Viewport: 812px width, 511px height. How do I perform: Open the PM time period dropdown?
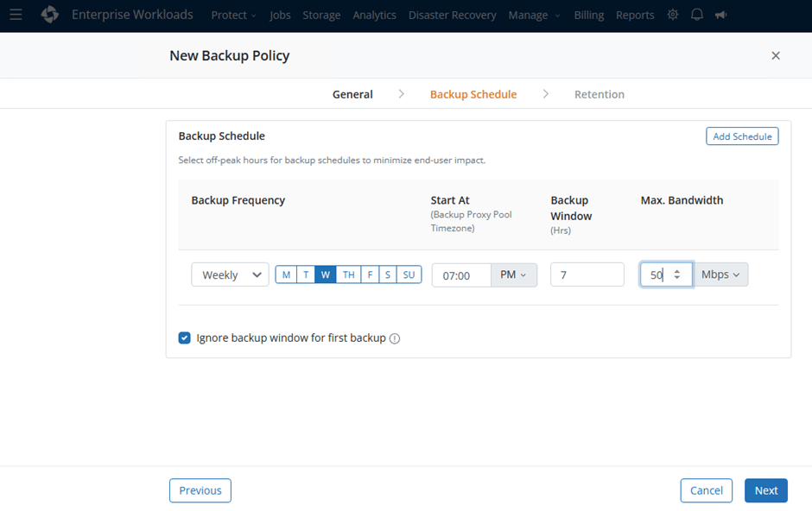[513, 274]
